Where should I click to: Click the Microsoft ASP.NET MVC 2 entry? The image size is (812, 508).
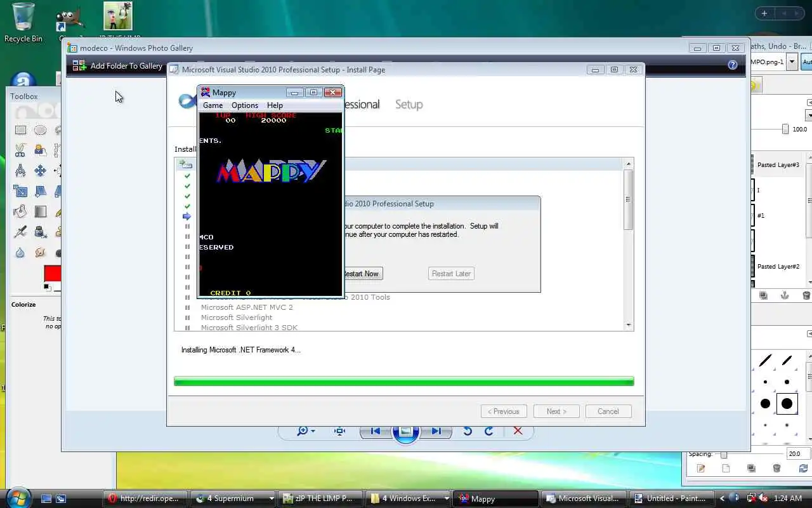pyautogui.click(x=247, y=307)
